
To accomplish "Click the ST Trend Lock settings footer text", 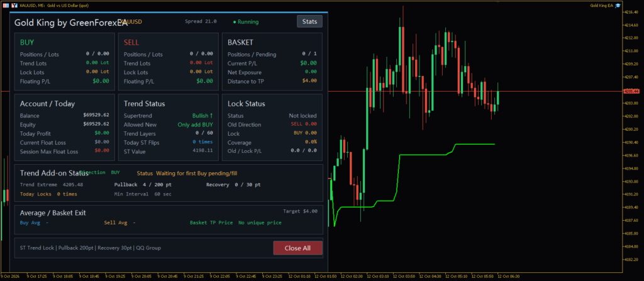I will click(91, 248).
